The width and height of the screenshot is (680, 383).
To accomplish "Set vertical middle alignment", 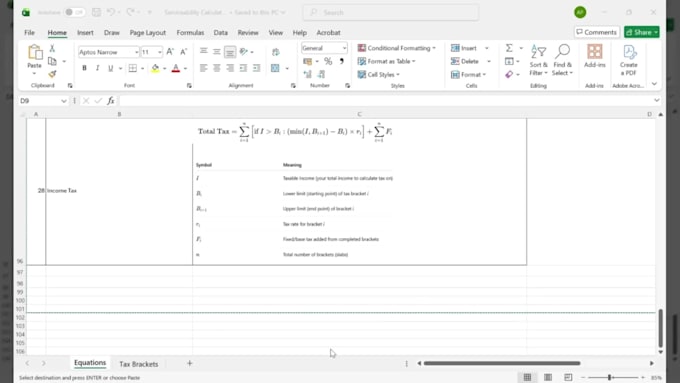I will click(x=216, y=52).
